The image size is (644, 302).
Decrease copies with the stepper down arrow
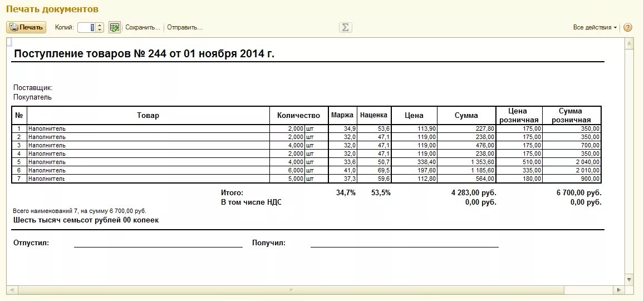click(100, 30)
